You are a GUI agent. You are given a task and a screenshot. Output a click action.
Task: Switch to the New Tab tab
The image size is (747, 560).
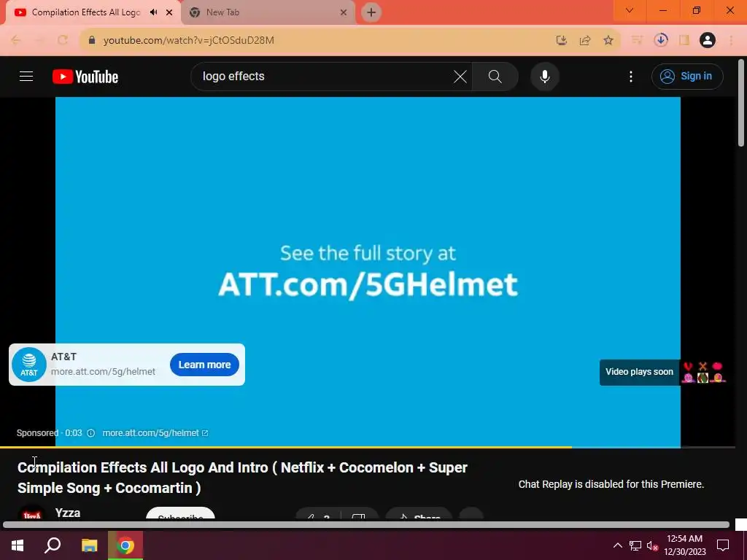point(268,12)
